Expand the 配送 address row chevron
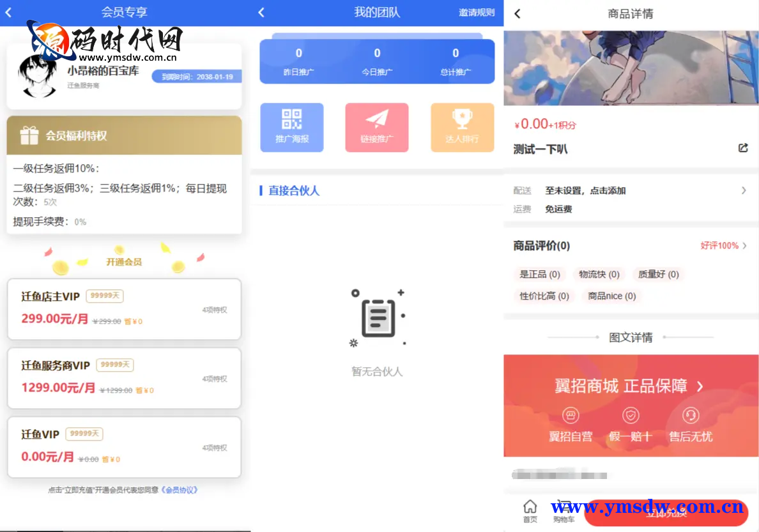 click(744, 190)
